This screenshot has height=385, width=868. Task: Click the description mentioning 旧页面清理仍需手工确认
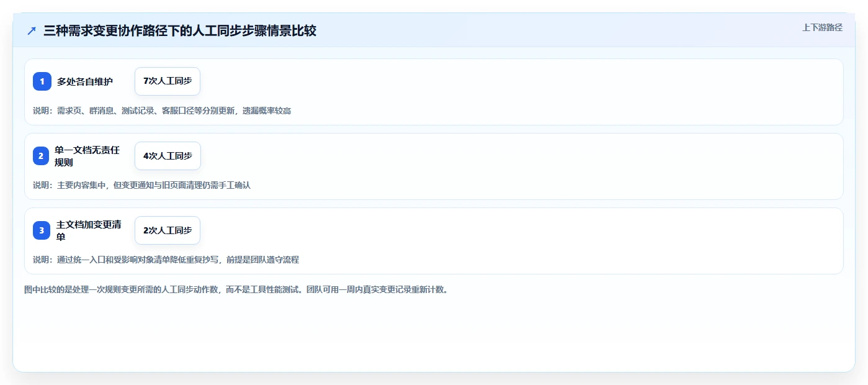[141, 185]
